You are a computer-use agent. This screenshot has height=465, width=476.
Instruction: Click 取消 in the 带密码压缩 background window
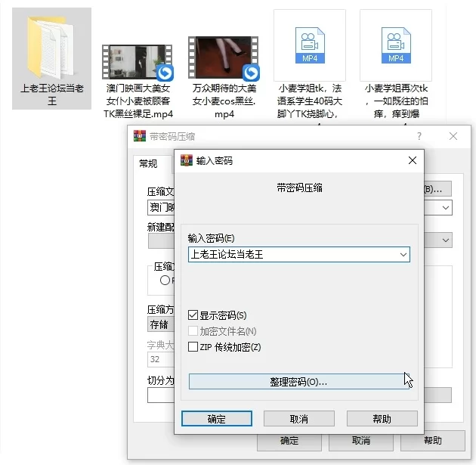(361, 442)
